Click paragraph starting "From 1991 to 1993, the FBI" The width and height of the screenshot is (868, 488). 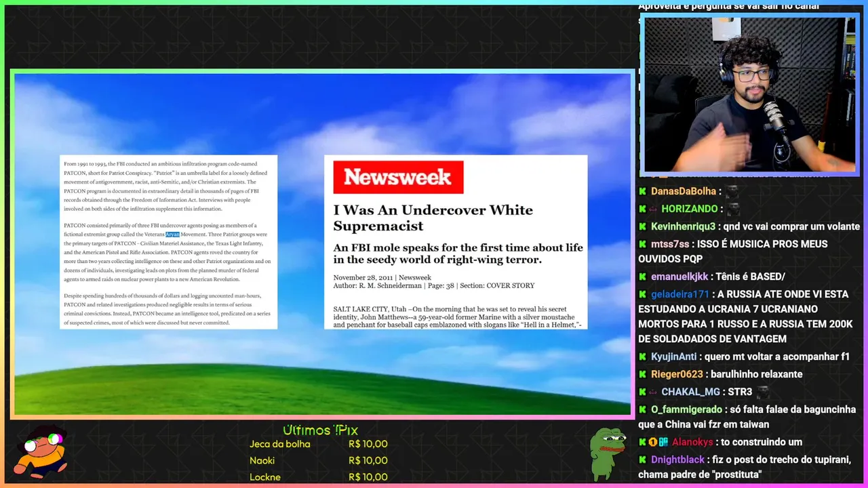coord(165,186)
